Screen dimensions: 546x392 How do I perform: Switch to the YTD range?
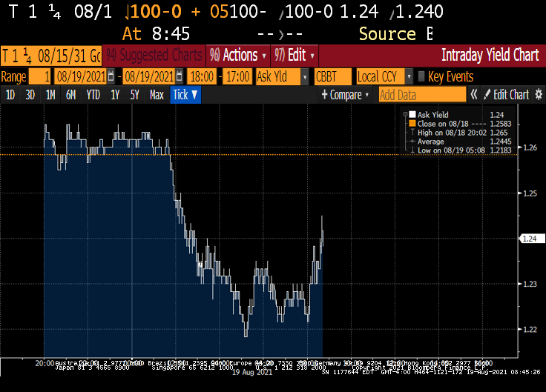(x=93, y=95)
